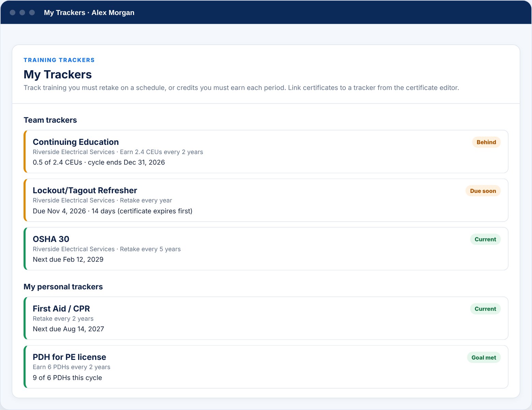Image resolution: width=532 pixels, height=410 pixels.
Task: Click text '9 of 6 PDHs this cycle'
Action: click(x=68, y=378)
